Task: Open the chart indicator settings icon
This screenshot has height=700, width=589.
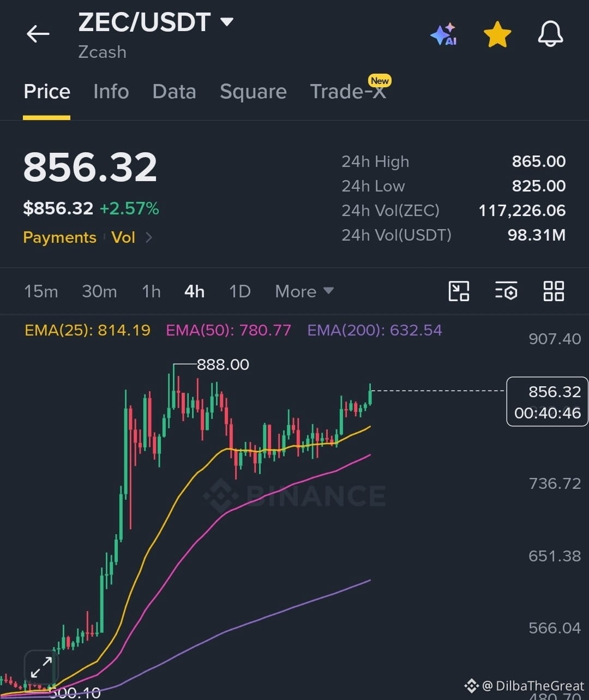Action: [x=506, y=291]
